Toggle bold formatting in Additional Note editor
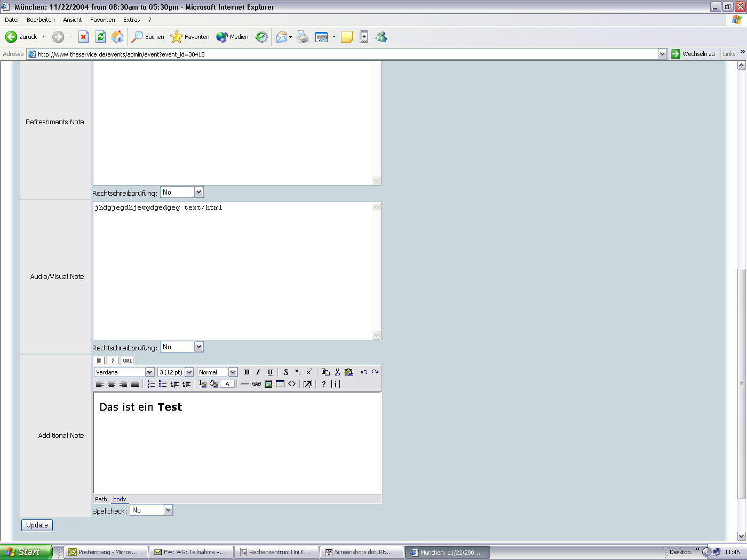747x560 pixels. (x=247, y=372)
